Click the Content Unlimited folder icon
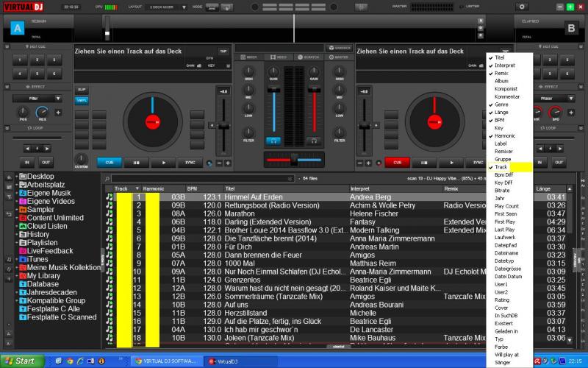Viewport: 588px width, 368px height. tap(22, 218)
